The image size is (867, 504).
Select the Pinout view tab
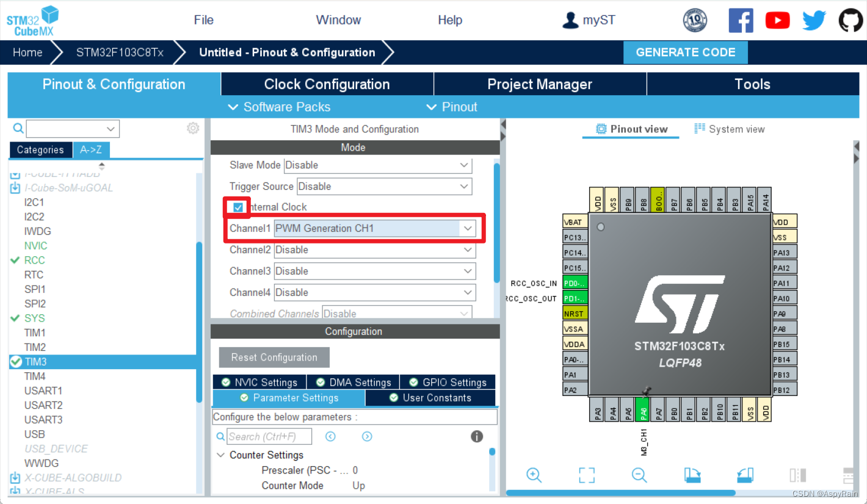[x=631, y=129]
